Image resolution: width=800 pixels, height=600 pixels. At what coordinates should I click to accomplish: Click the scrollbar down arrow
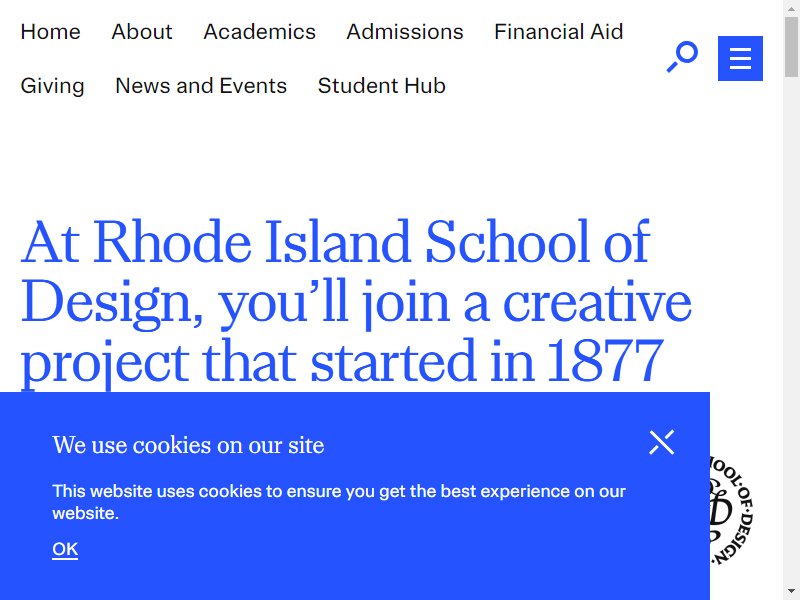791,592
